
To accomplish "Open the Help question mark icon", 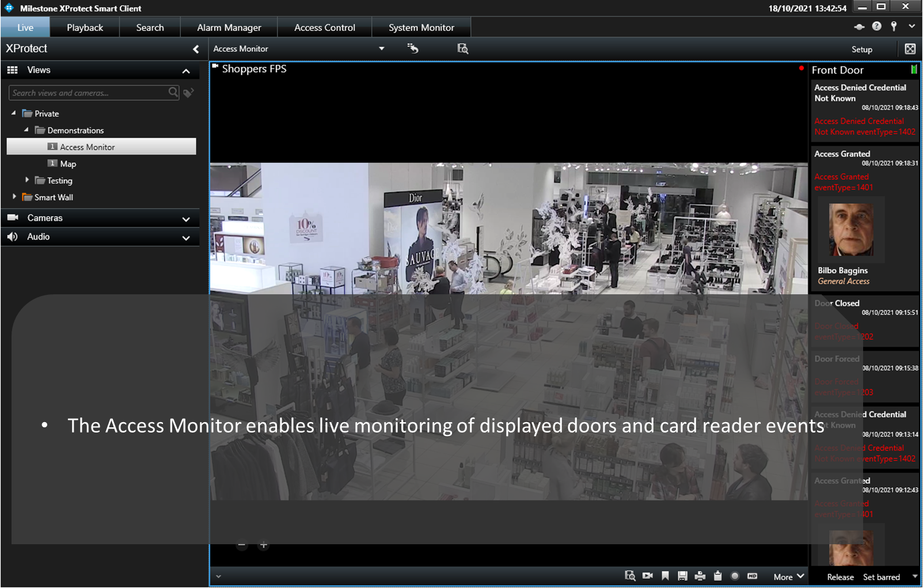I will [x=876, y=26].
